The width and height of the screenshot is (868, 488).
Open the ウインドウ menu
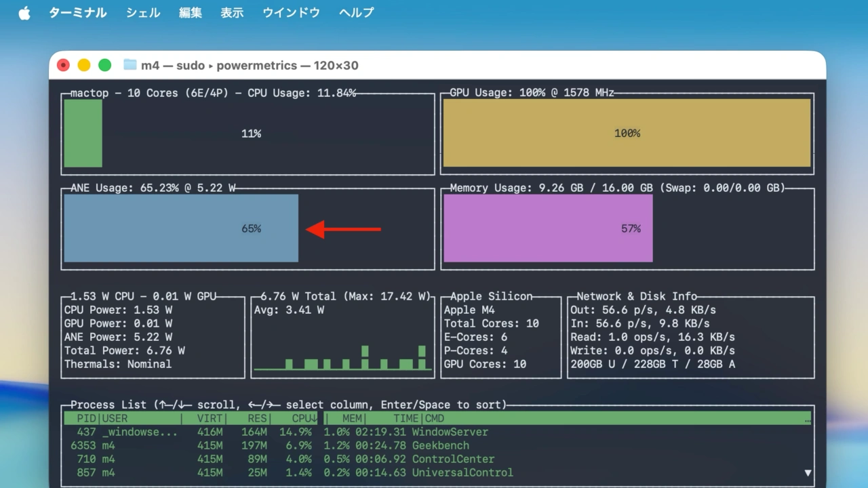tap(291, 13)
